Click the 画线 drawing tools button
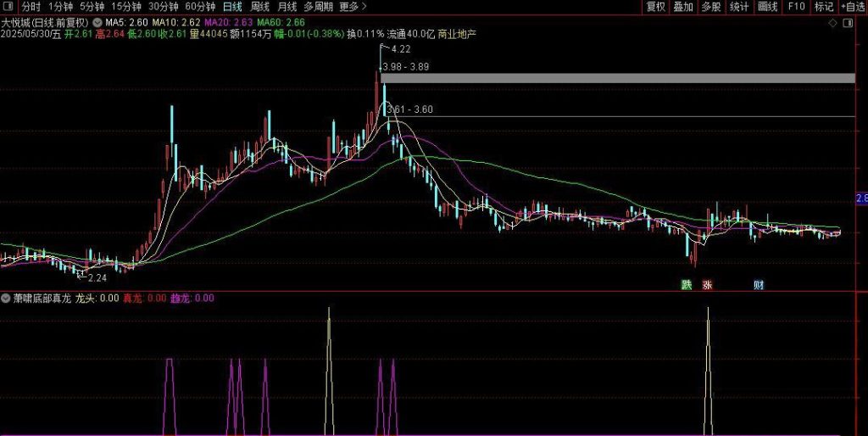 coord(767,7)
